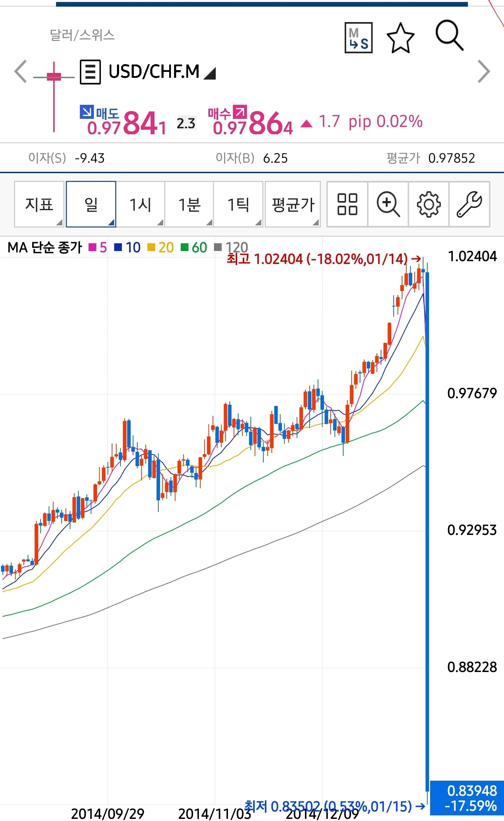Image resolution: width=504 pixels, height=821 pixels.
Task: Open chart settings gear icon
Action: pos(429,204)
